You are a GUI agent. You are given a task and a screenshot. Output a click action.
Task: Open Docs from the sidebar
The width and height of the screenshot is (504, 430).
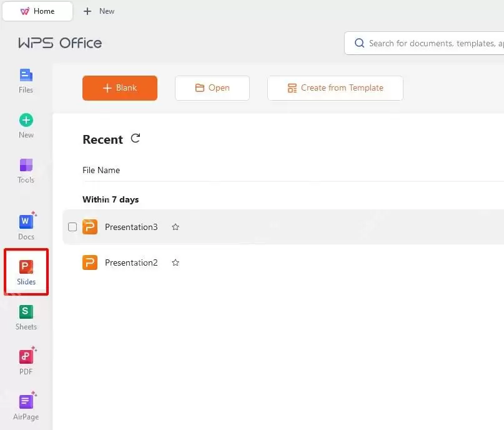click(x=26, y=226)
